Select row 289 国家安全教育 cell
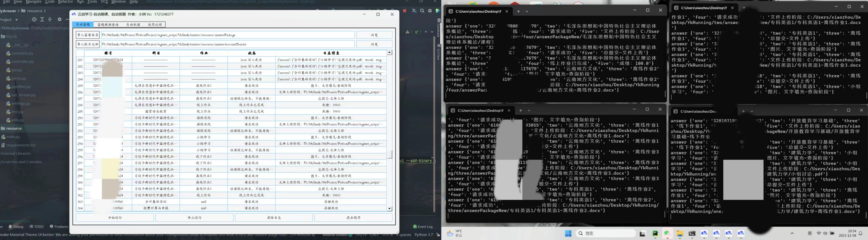868x240 pixels. coord(156,111)
